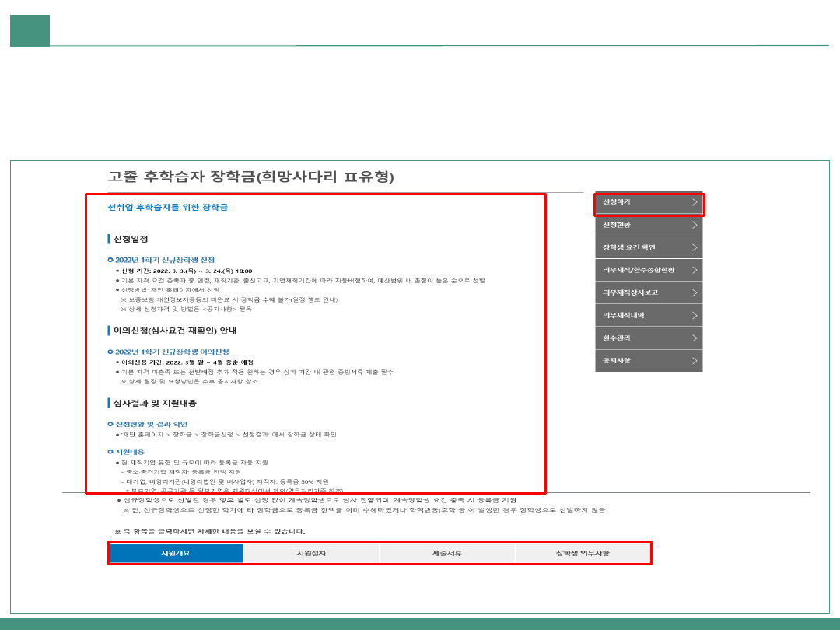Switch to the 지원절차 tab
The image size is (840, 630).
[x=311, y=553]
